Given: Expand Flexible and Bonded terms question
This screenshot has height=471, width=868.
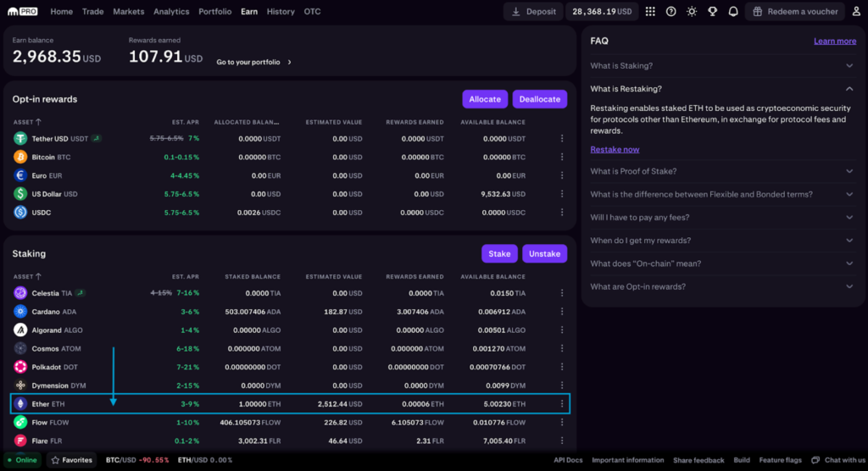Looking at the screenshot, I should [722, 194].
